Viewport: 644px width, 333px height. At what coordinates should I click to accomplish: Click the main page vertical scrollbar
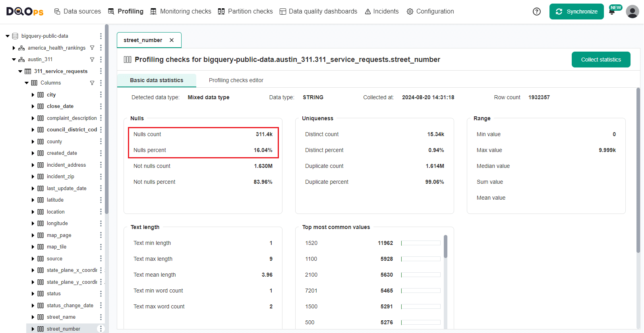[638, 171]
